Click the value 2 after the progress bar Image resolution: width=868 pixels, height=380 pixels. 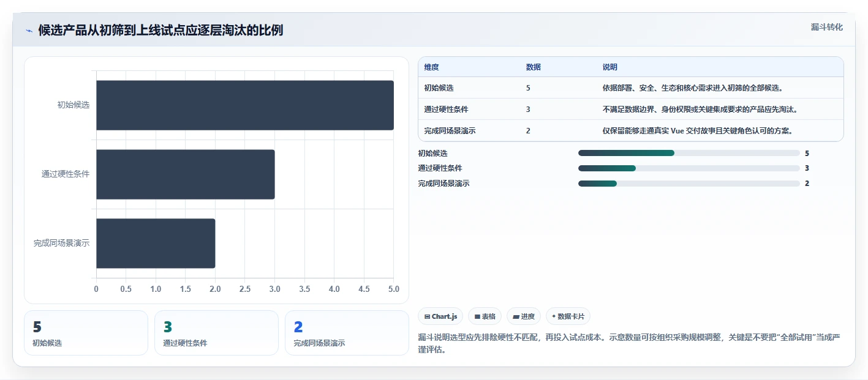point(807,184)
